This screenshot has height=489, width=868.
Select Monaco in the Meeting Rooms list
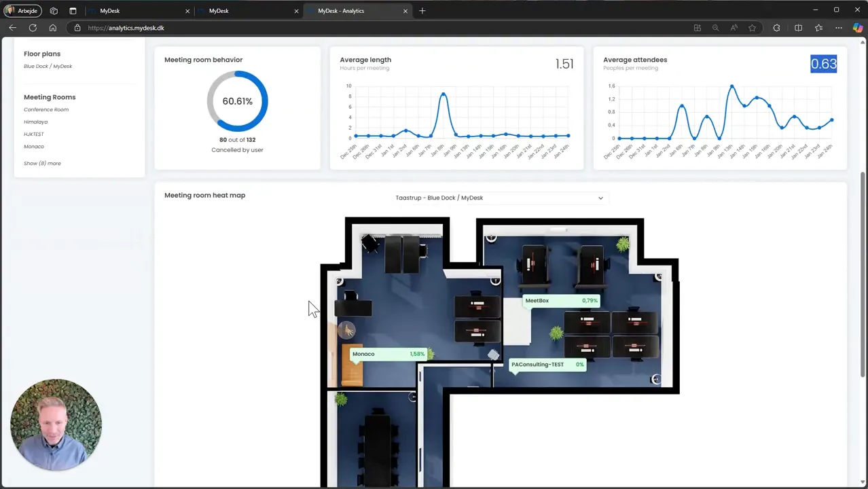34,146
